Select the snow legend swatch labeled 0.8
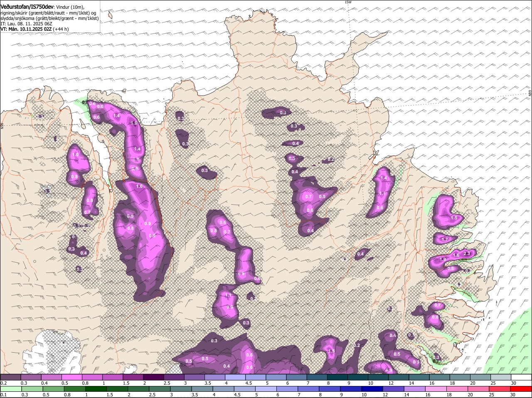The height and width of the screenshot is (398, 532). click(92, 377)
